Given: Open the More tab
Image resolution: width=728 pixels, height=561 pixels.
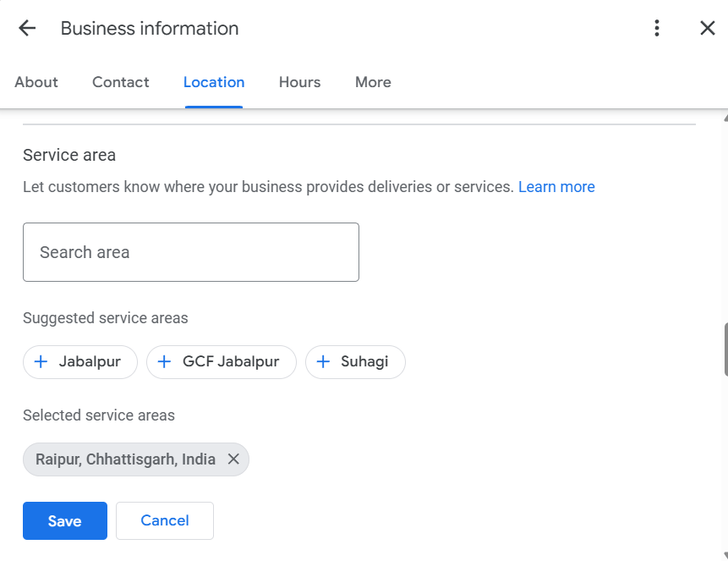Looking at the screenshot, I should tap(373, 82).
